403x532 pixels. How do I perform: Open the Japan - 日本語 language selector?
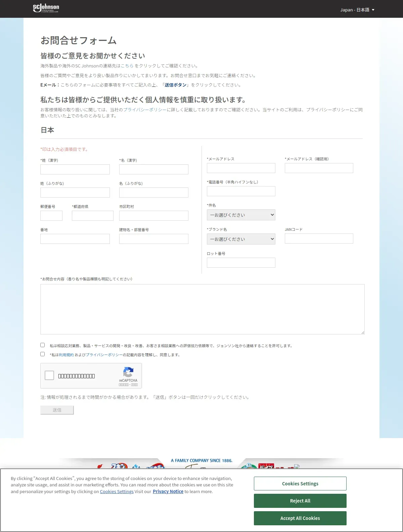click(357, 10)
